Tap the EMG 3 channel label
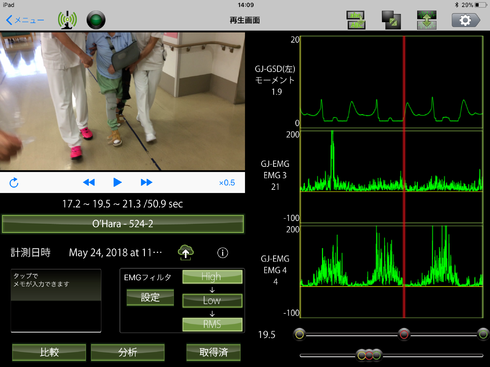 pyautogui.click(x=275, y=175)
